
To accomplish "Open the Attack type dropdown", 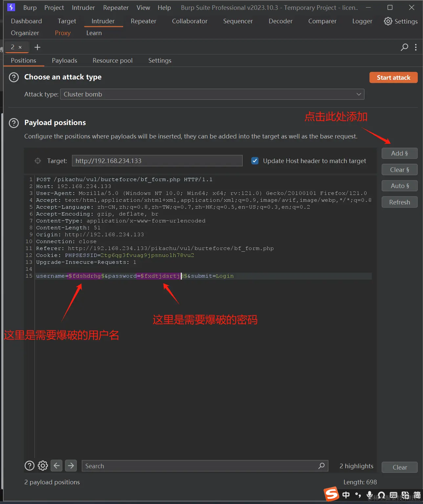I will click(x=212, y=94).
